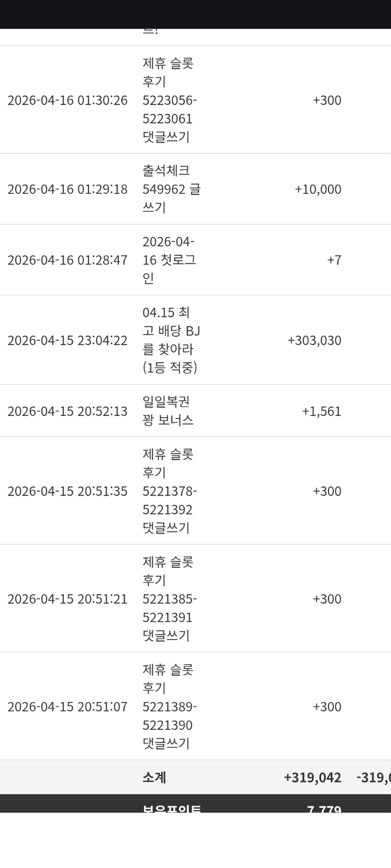The width and height of the screenshot is (391, 868).
Task: Open slot review entry 5223056-5223061
Action: click(x=169, y=100)
